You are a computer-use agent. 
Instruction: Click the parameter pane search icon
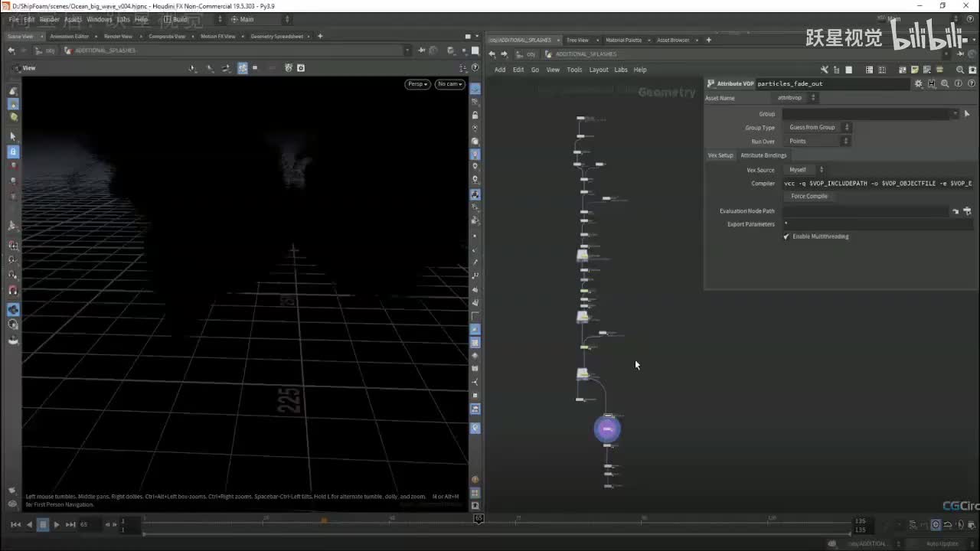click(945, 83)
